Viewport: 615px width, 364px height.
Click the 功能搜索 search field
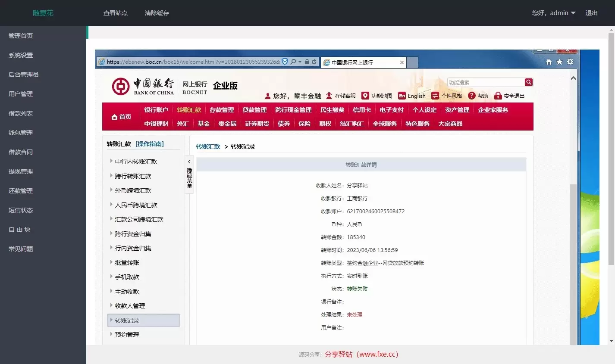[x=486, y=82]
